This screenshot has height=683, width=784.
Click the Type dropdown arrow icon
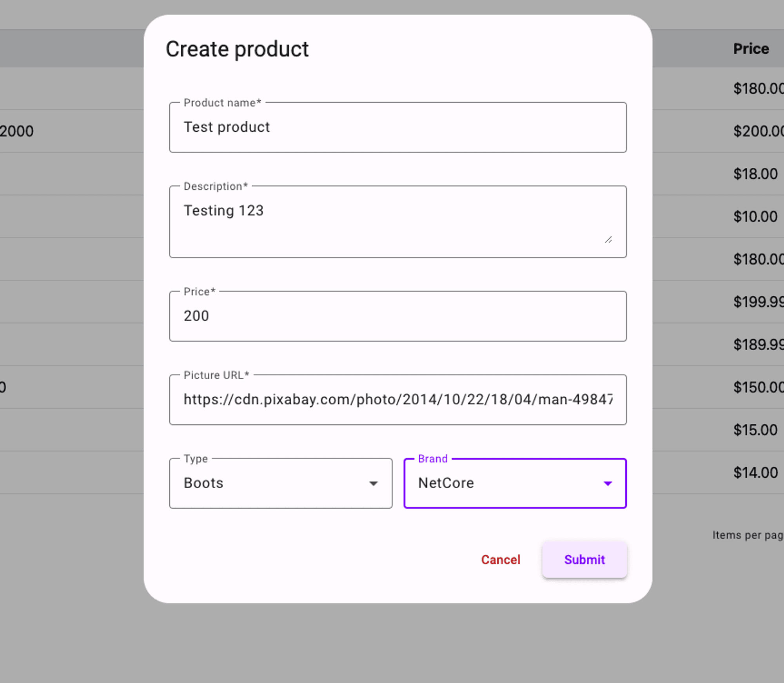click(373, 484)
